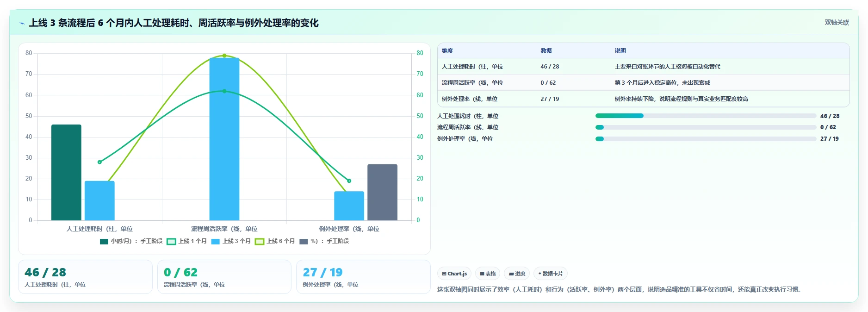Click the gray legend swatch
868x312 pixels.
coord(304,241)
